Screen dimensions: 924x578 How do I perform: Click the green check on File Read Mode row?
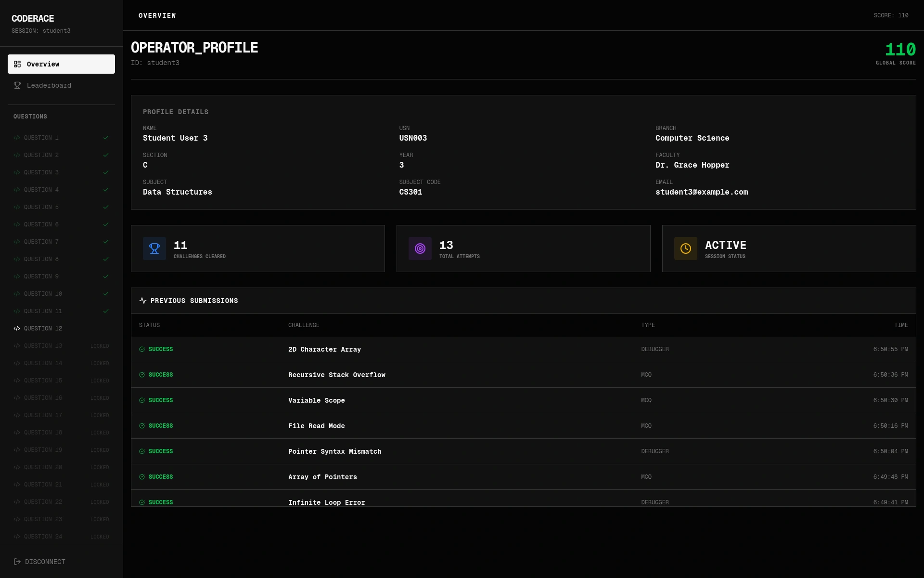coord(141,425)
